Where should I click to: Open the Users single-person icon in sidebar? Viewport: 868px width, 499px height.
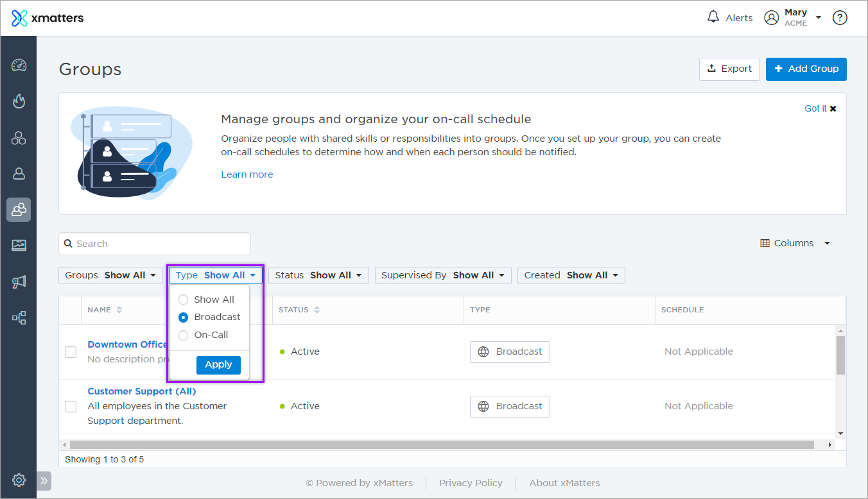19,174
